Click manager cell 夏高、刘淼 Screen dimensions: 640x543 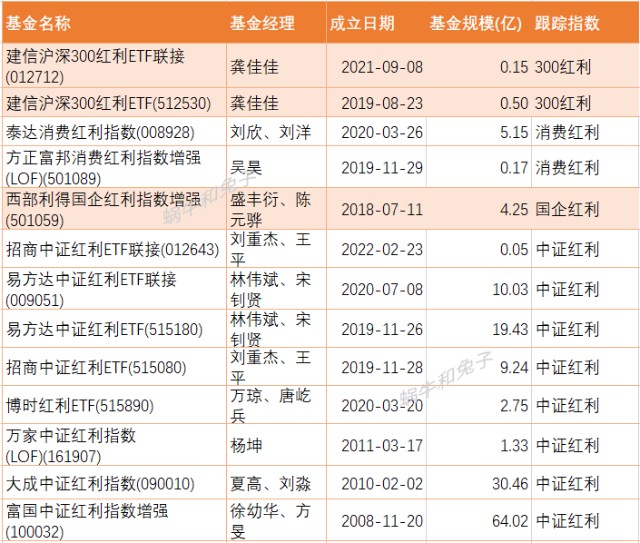point(276,483)
